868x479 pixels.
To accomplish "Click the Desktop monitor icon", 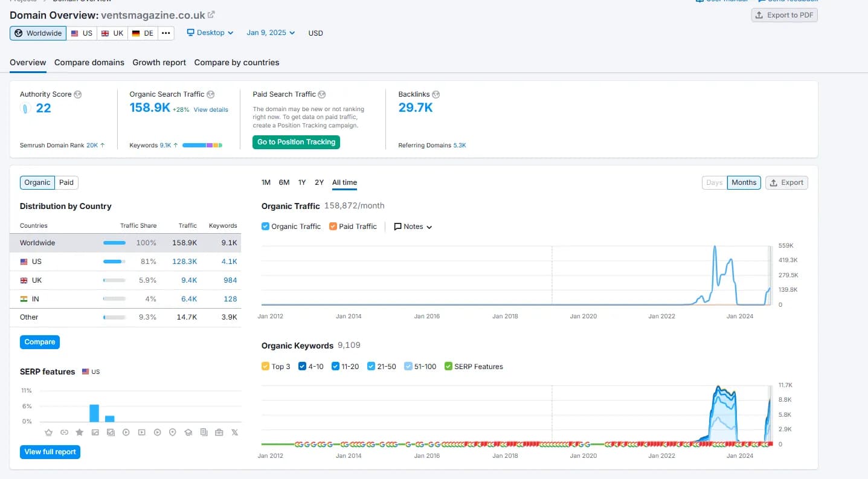I will point(191,33).
